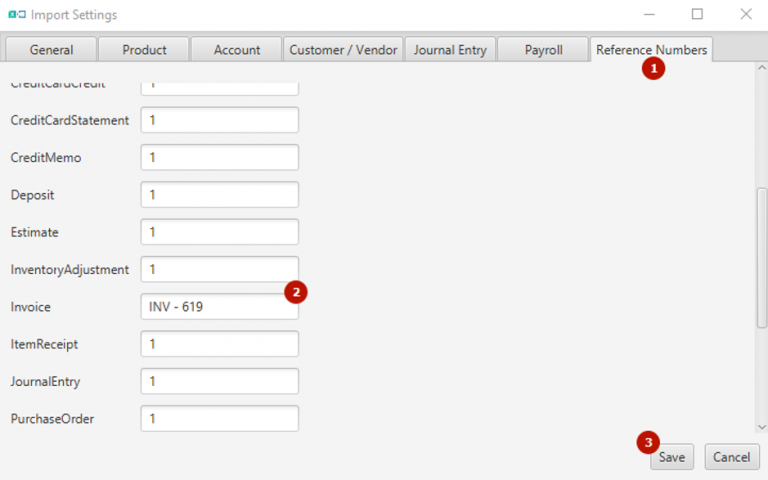768x480 pixels.
Task: Click the vertical scrollbar thumb
Action: click(x=762, y=258)
